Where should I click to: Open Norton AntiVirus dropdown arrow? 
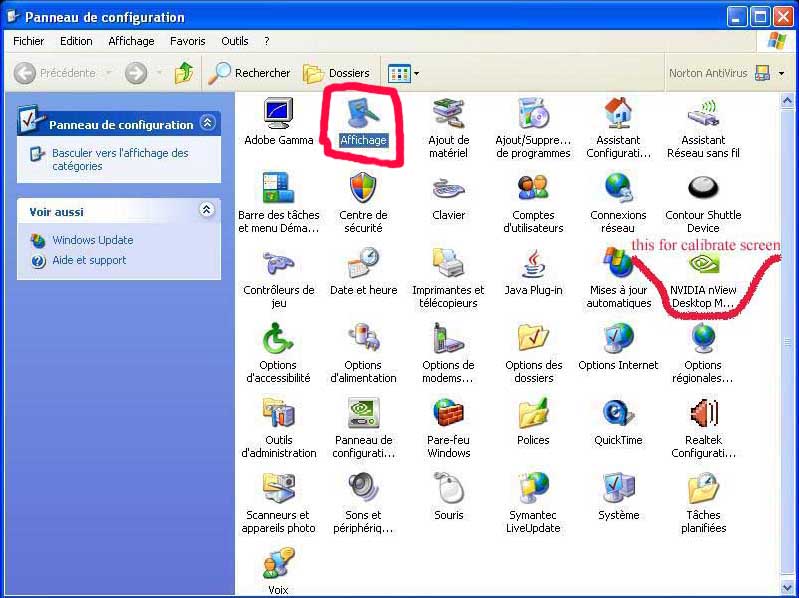coord(782,73)
